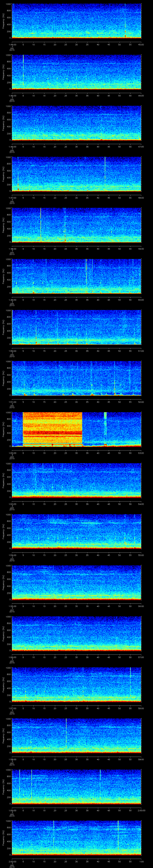
Task: Click the 1:51:00 start time label
Action: (12, 402)
